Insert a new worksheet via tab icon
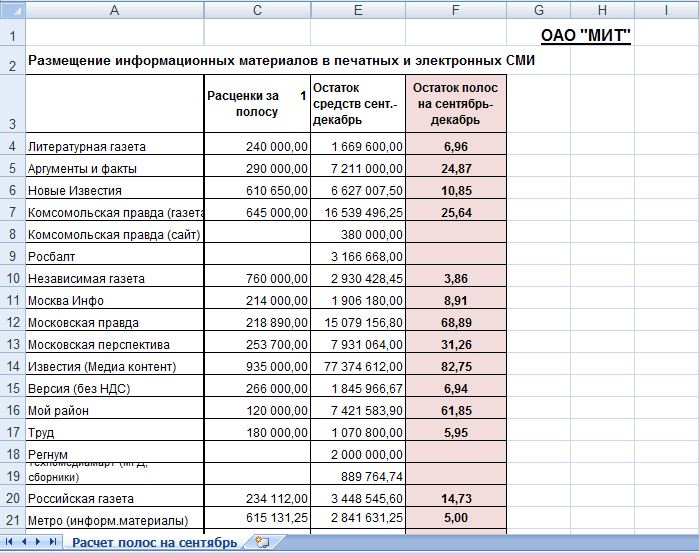699x553 pixels. 263,542
